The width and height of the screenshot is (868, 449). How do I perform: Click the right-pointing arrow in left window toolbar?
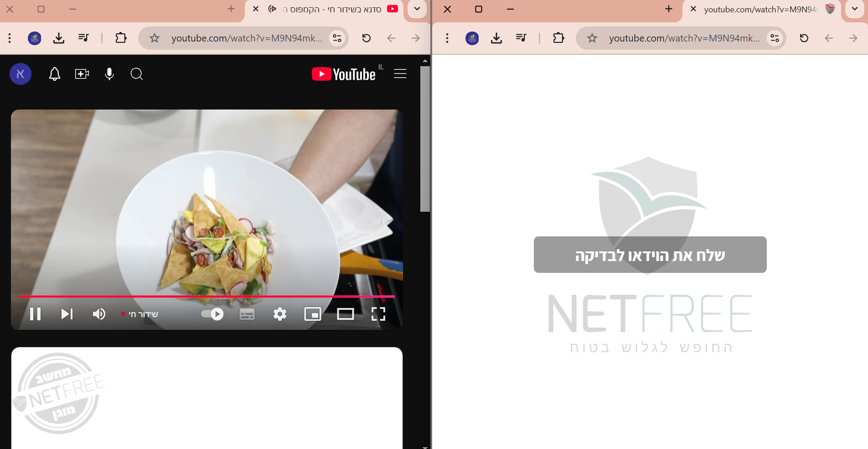[x=415, y=38]
